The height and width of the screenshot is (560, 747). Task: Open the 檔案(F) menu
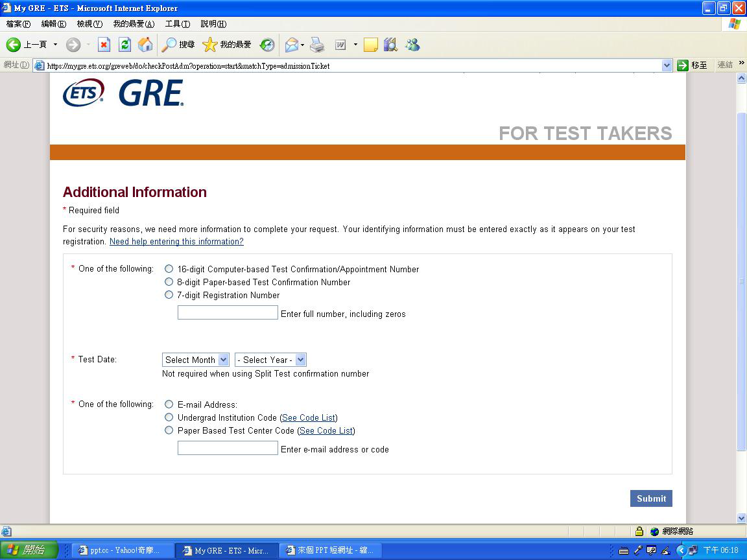(x=18, y=24)
